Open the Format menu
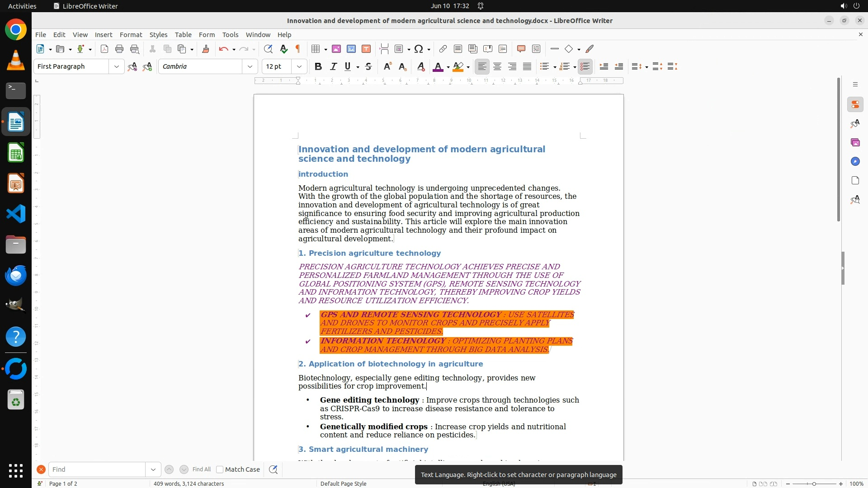Viewport: 868px width, 488px height. coord(131,35)
